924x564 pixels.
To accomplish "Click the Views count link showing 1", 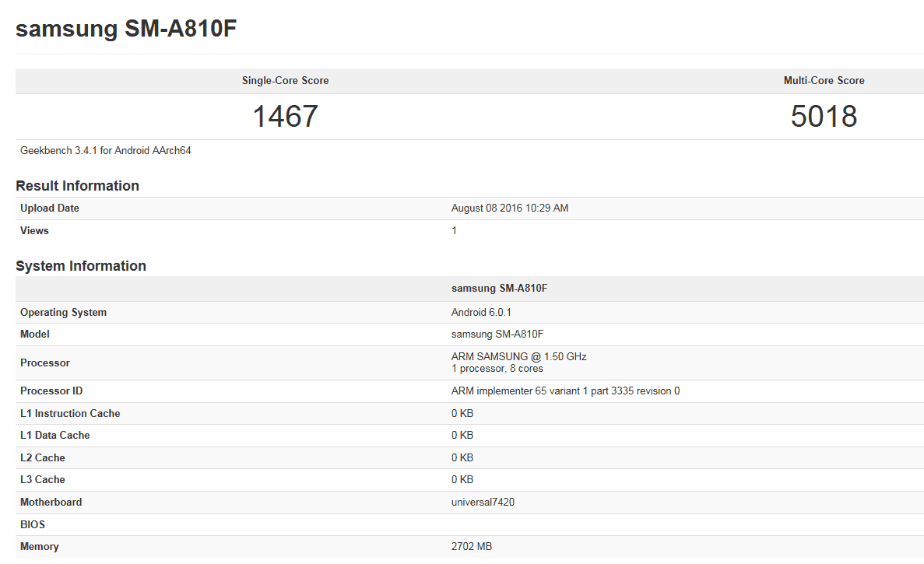I will [454, 230].
